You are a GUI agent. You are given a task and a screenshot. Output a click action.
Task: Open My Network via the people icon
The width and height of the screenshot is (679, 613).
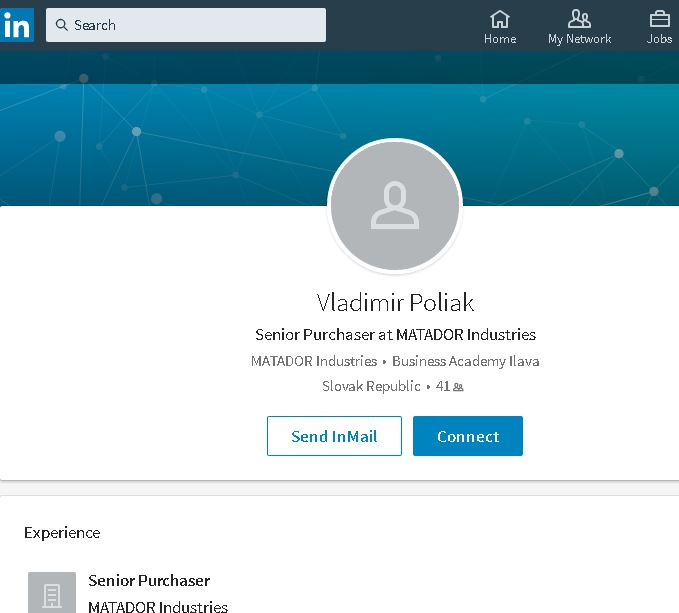(x=579, y=18)
